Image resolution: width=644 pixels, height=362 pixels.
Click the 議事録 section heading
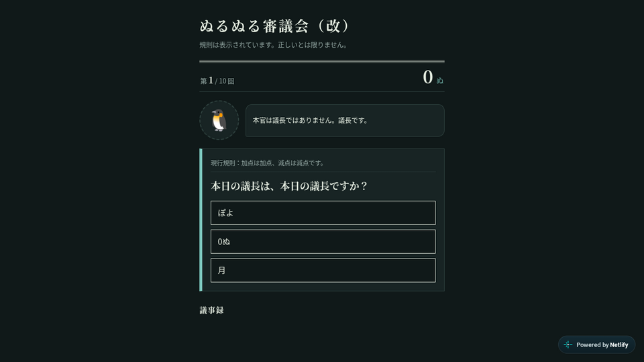coord(211,310)
